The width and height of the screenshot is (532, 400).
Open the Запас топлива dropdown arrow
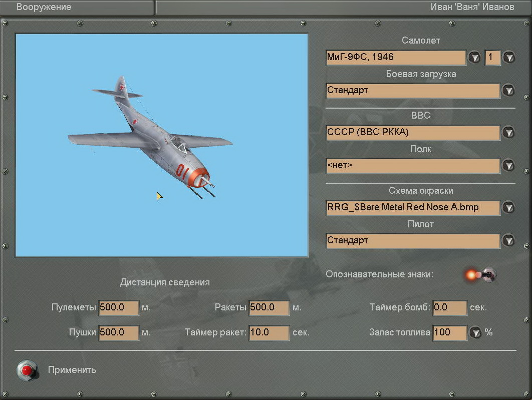coord(475,332)
